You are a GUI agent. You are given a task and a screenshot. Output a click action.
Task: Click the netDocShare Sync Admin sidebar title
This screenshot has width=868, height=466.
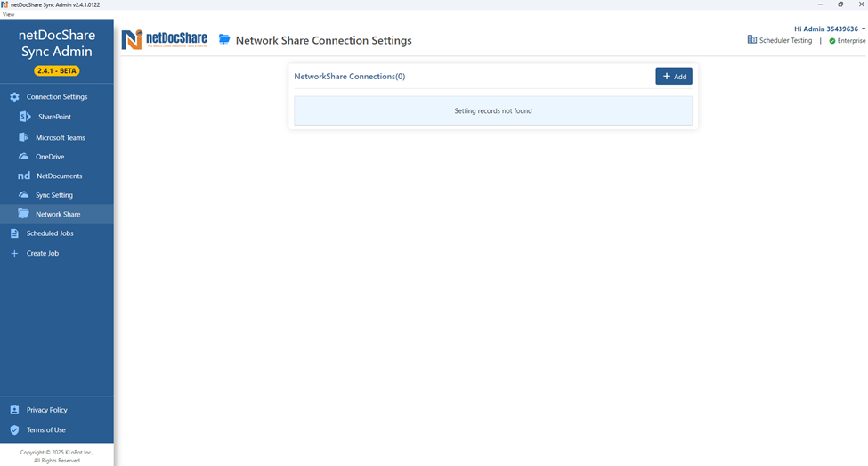click(56, 44)
